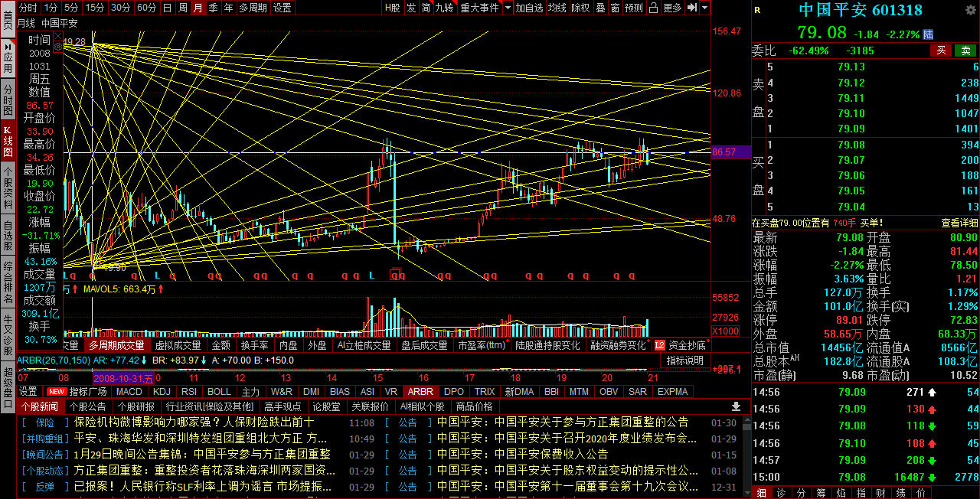Open 自选股 in left sidebar
This screenshot has width=980, height=499.
coord(8,235)
